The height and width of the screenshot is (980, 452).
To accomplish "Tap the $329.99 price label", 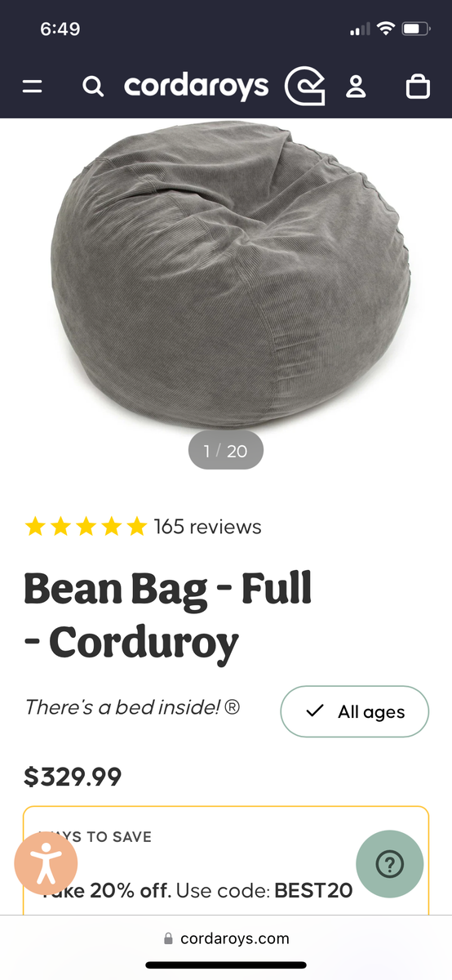I will pyautogui.click(x=73, y=777).
